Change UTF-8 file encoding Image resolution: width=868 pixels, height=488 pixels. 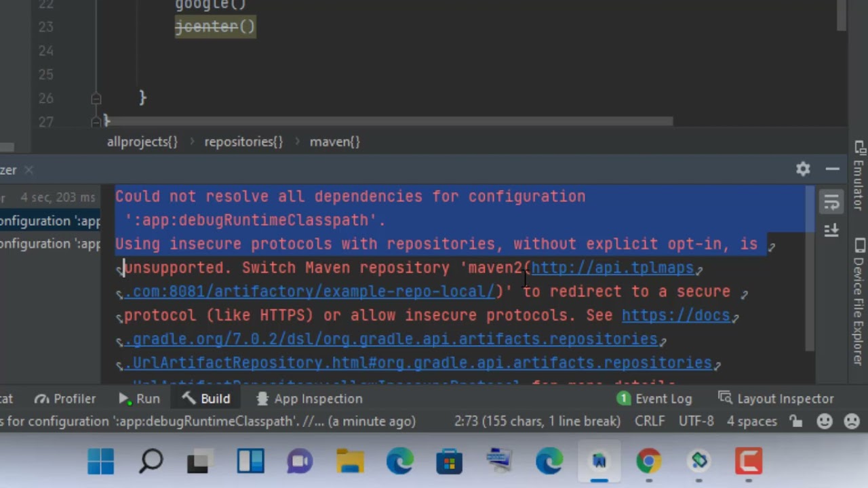point(696,422)
